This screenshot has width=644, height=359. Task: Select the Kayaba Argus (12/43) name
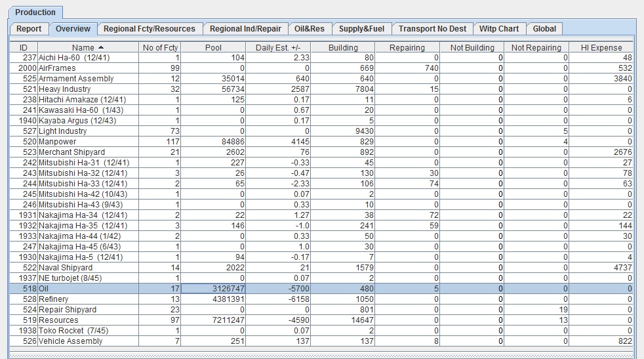point(77,121)
